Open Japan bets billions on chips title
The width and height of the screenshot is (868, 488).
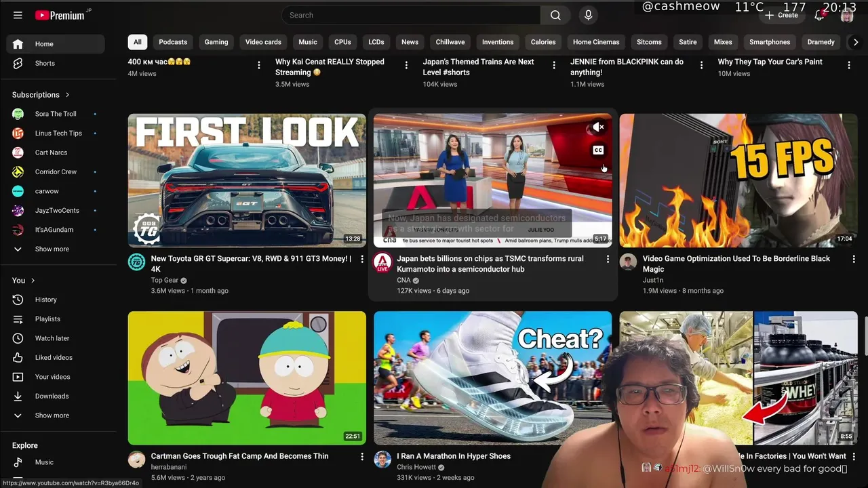[x=490, y=264]
